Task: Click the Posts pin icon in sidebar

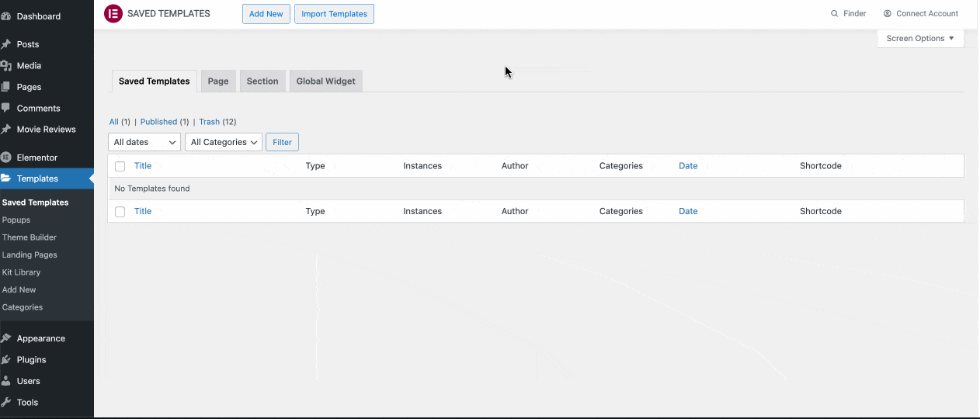Action: pyautogui.click(x=6, y=44)
